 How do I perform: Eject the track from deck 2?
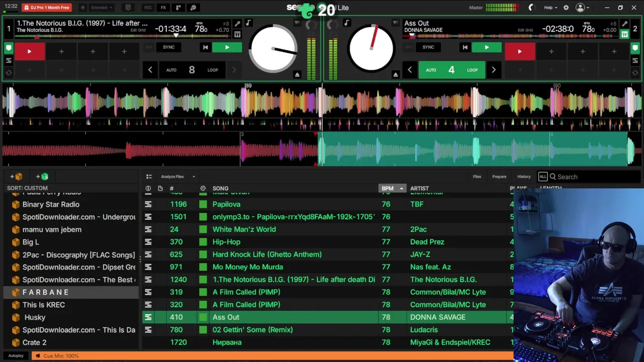[x=395, y=74]
